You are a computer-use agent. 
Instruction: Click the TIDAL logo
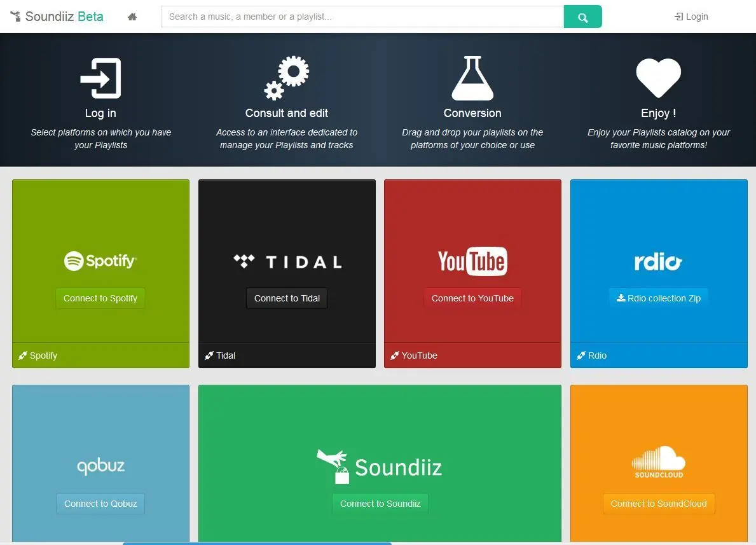[x=287, y=261]
